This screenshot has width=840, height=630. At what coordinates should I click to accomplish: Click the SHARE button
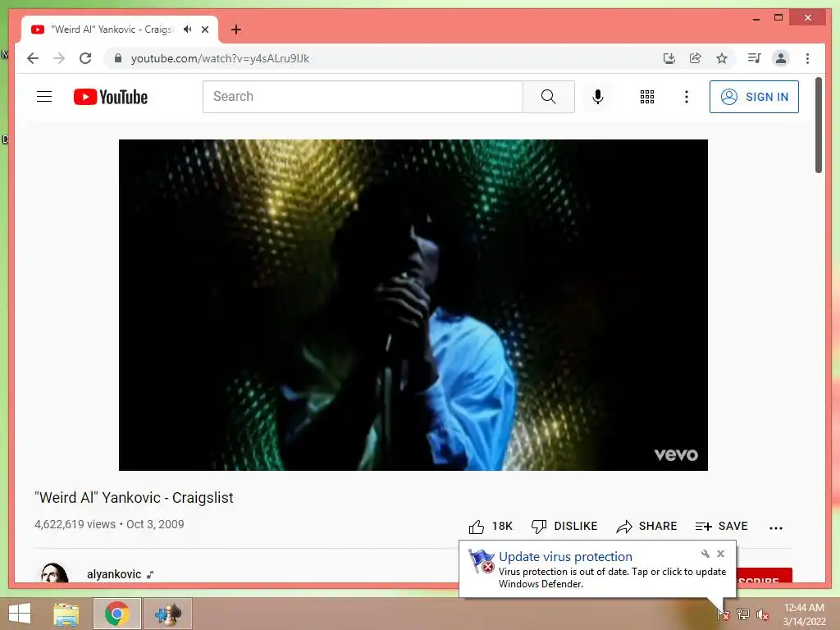tap(646, 527)
